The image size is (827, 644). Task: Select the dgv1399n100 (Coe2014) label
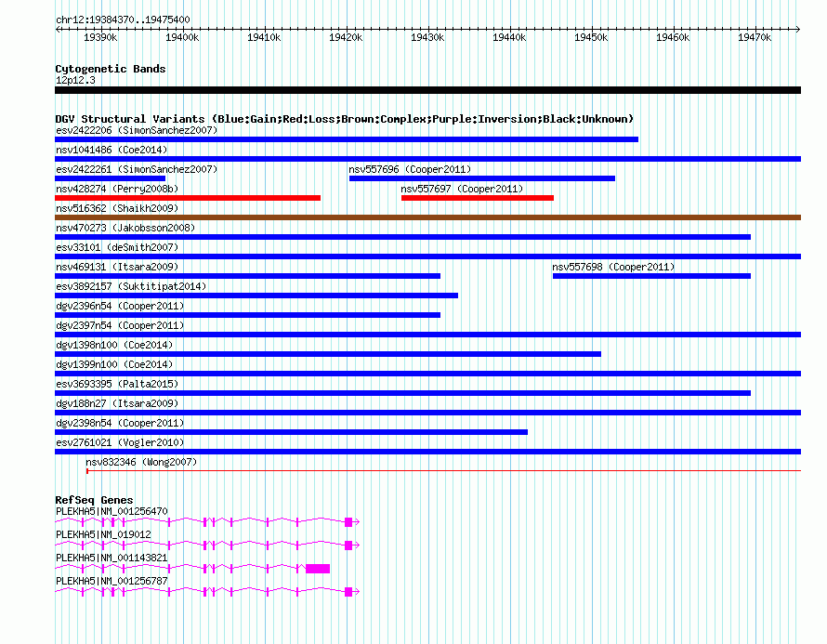(x=114, y=364)
